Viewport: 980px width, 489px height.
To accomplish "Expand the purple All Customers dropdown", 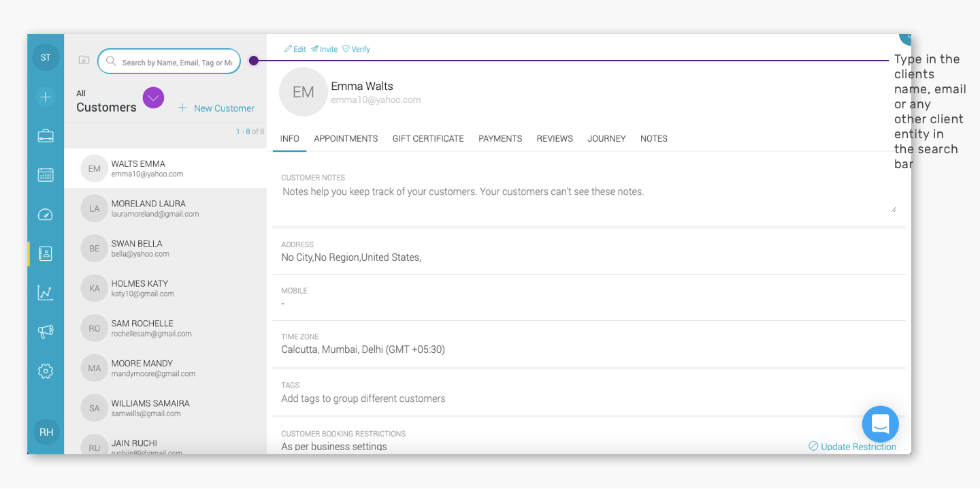I will (x=153, y=98).
